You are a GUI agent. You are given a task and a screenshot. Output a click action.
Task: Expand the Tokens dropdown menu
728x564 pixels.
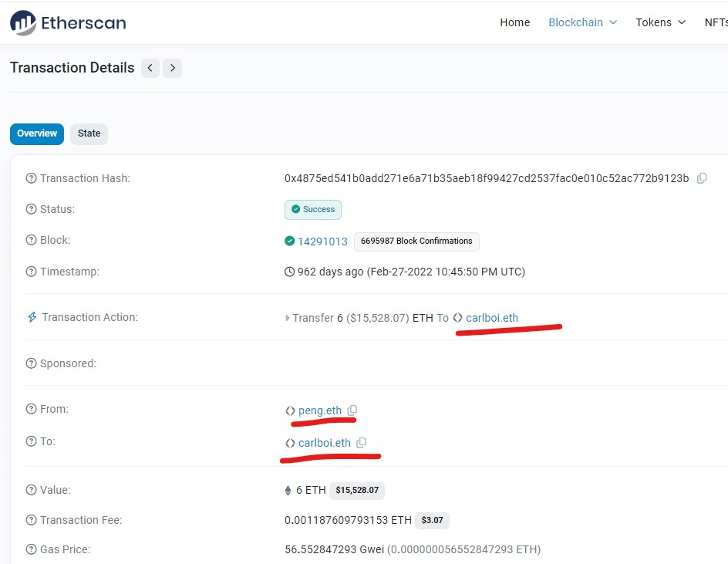[660, 22]
